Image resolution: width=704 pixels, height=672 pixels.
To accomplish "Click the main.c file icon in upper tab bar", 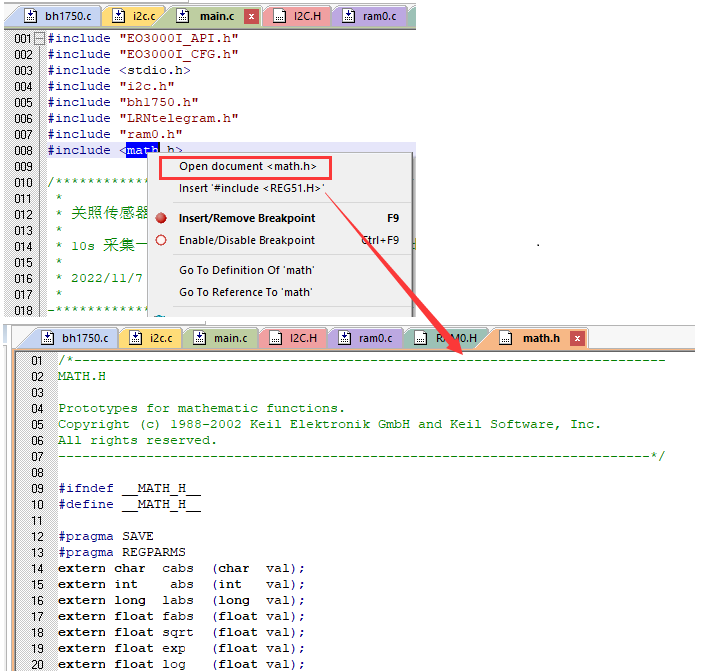I will [x=182, y=16].
